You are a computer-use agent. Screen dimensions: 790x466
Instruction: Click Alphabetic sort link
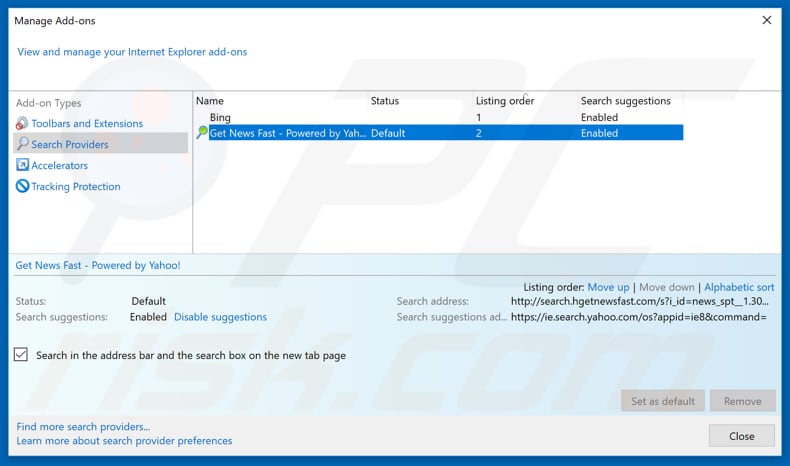click(x=739, y=287)
